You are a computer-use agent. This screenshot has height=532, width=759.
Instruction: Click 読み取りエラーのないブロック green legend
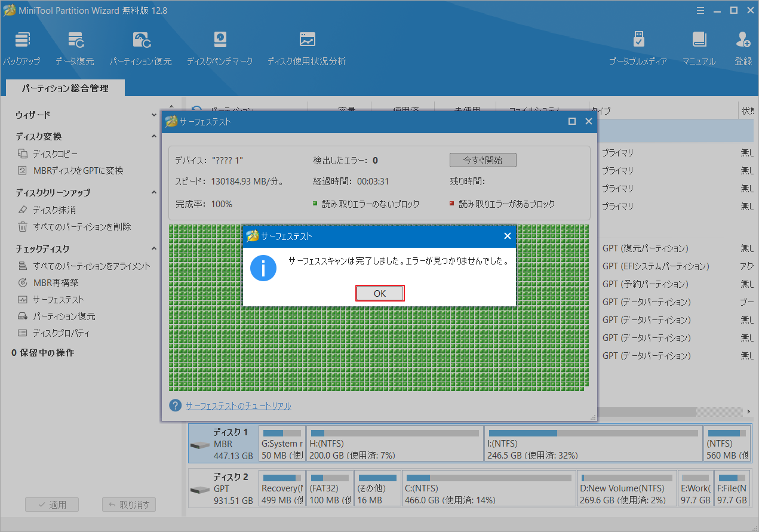[x=366, y=204]
